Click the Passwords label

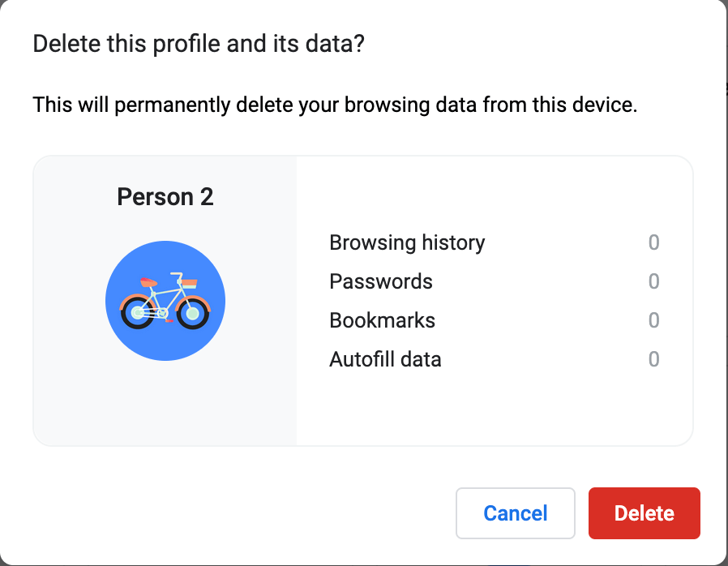(x=381, y=281)
